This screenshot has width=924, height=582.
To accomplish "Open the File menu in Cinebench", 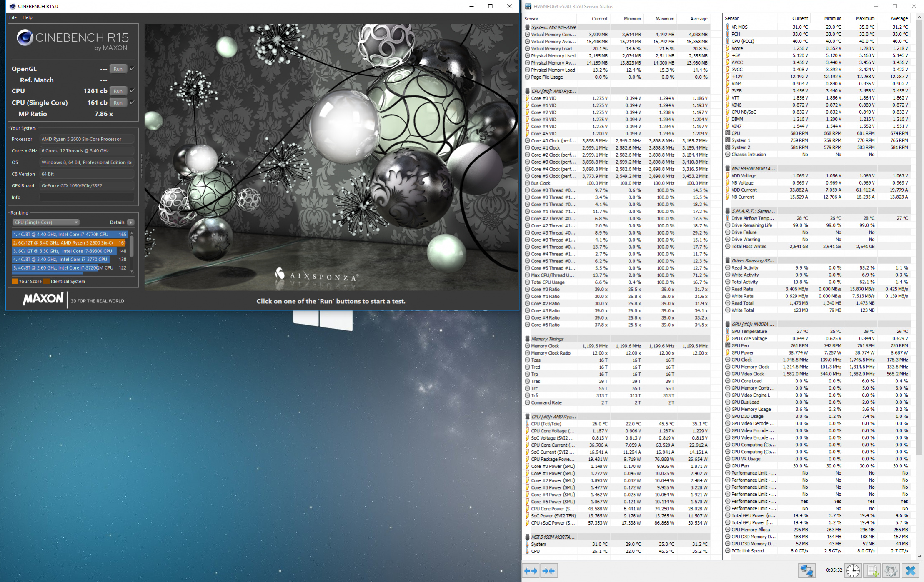I will click(x=13, y=17).
